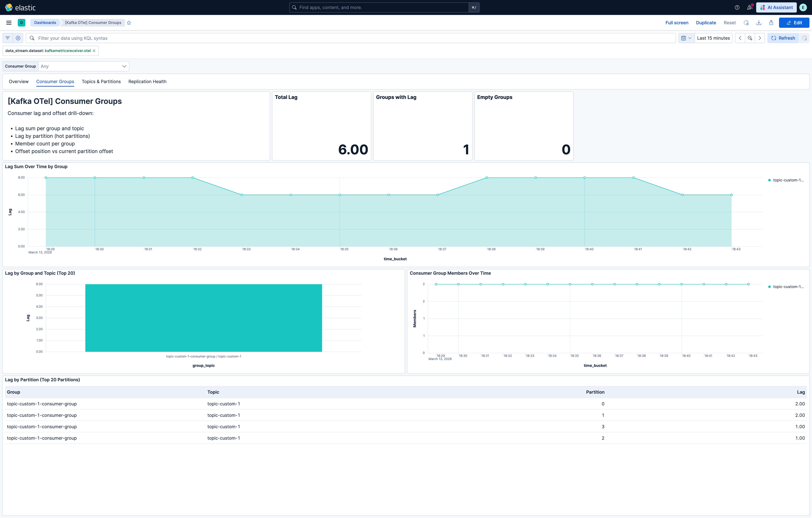812x518 pixels.
Task: Click the dashboard download icon
Action: point(759,23)
